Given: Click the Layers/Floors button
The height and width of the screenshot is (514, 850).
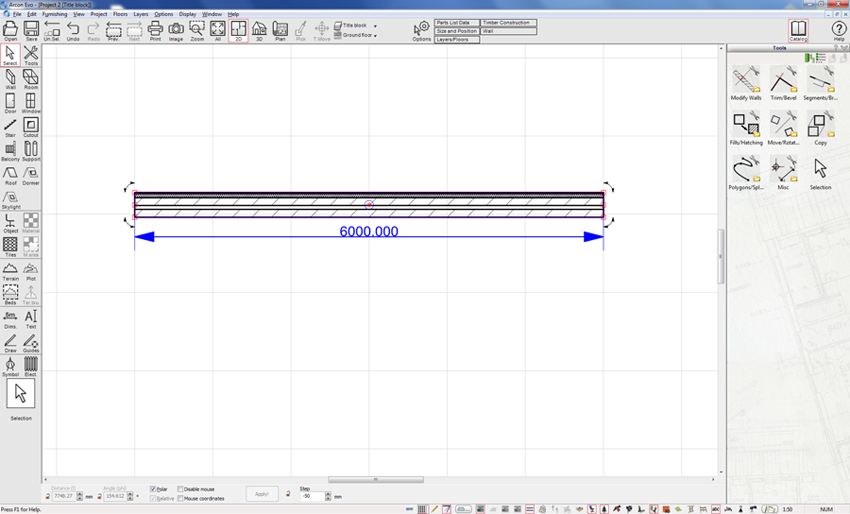Looking at the screenshot, I should 457,40.
